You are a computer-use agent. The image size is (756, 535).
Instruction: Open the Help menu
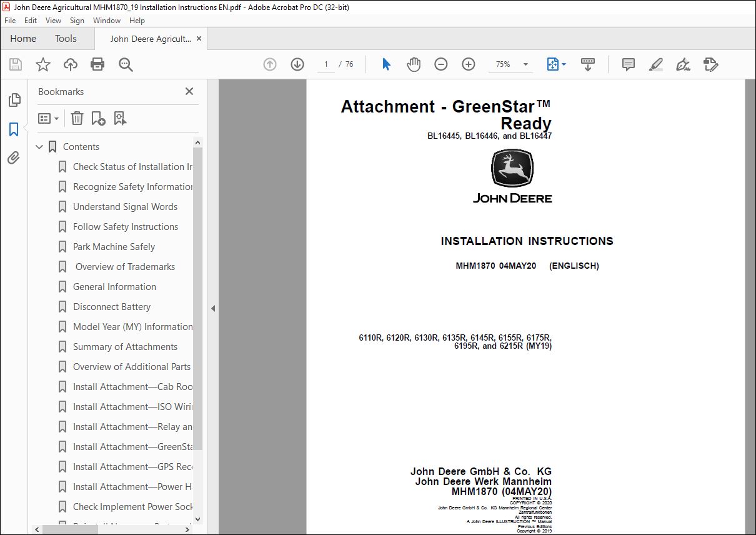pos(137,21)
